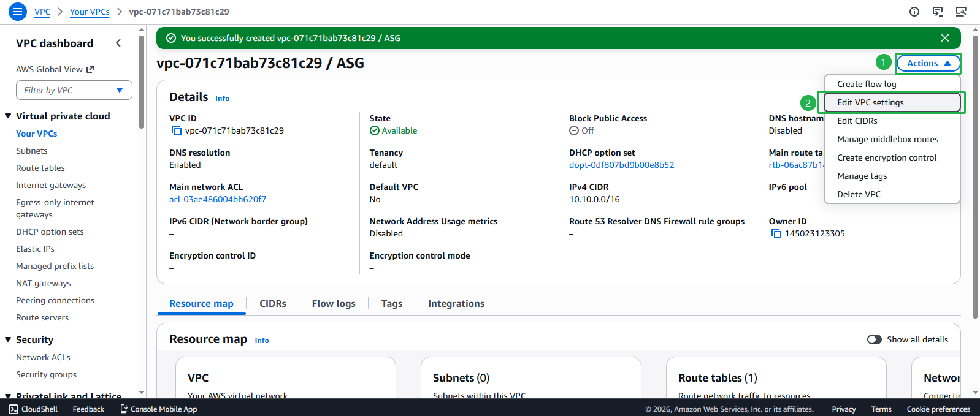Open Route servers in sidebar
Screen dimensions: 980x416
(x=42, y=317)
